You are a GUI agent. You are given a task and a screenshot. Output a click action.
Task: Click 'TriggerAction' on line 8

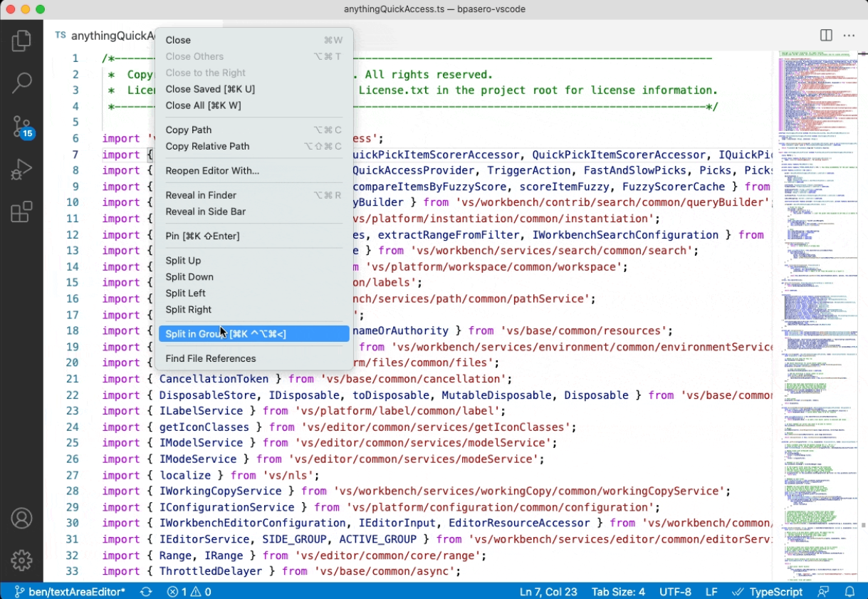(x=529, y=170)
